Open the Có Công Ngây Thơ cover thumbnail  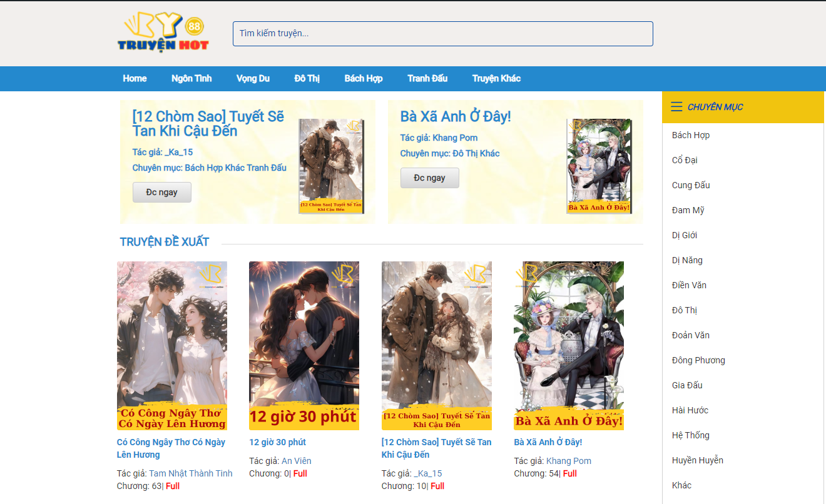(x=172, y=345)
